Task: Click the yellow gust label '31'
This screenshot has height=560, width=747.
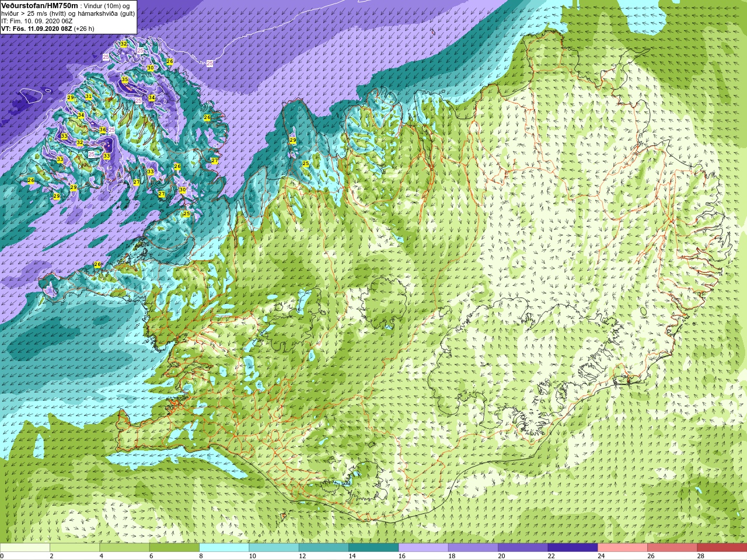Action: click(89, 96)
